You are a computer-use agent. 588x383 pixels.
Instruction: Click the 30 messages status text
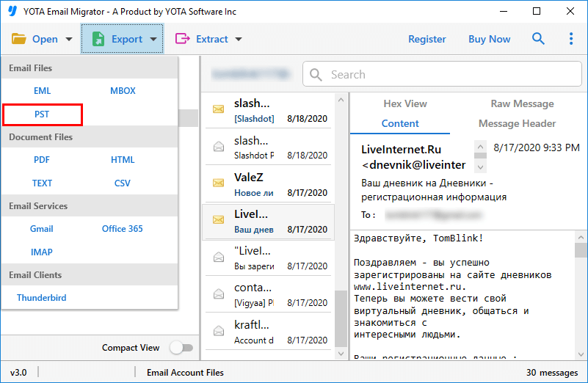coord(552,372)
